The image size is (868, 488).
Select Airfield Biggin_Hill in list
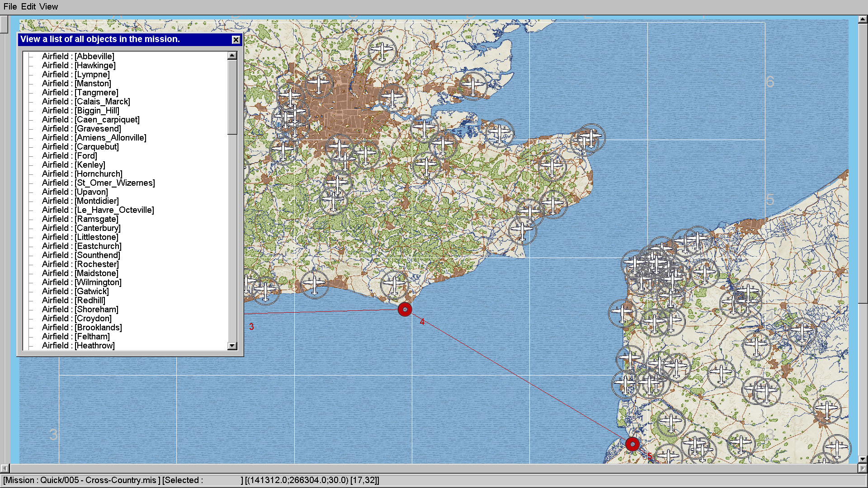coord(80,111)
